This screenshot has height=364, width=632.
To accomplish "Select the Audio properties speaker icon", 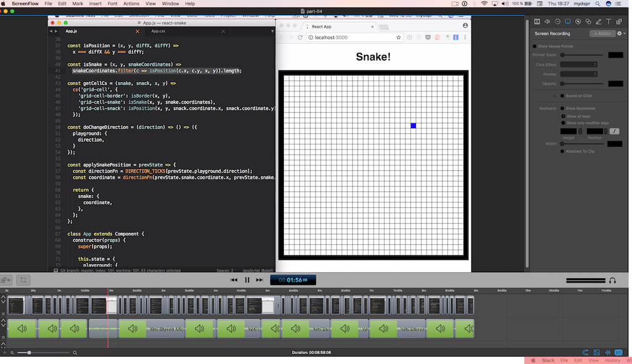I will tap(547, 21).
